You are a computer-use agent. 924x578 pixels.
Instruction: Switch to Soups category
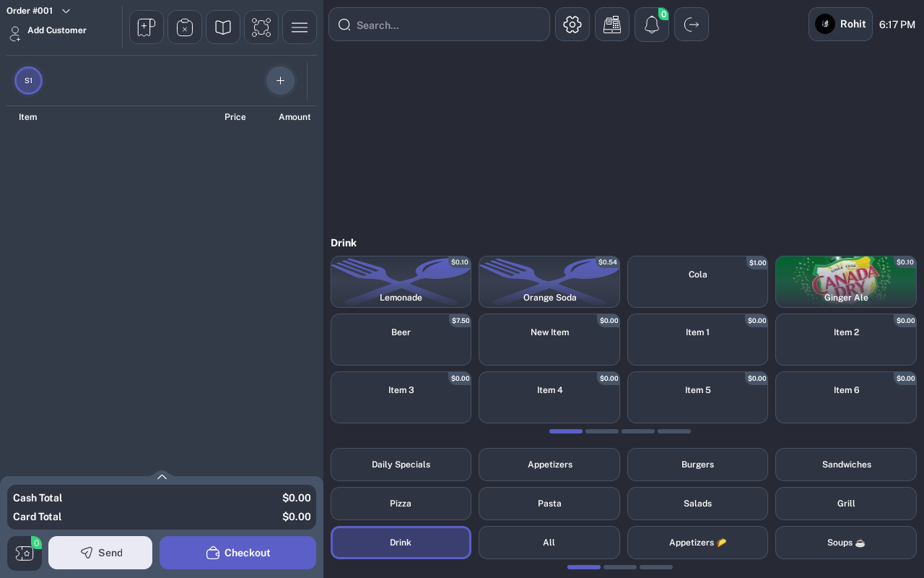pyautogui.click(x=846, y=543)
